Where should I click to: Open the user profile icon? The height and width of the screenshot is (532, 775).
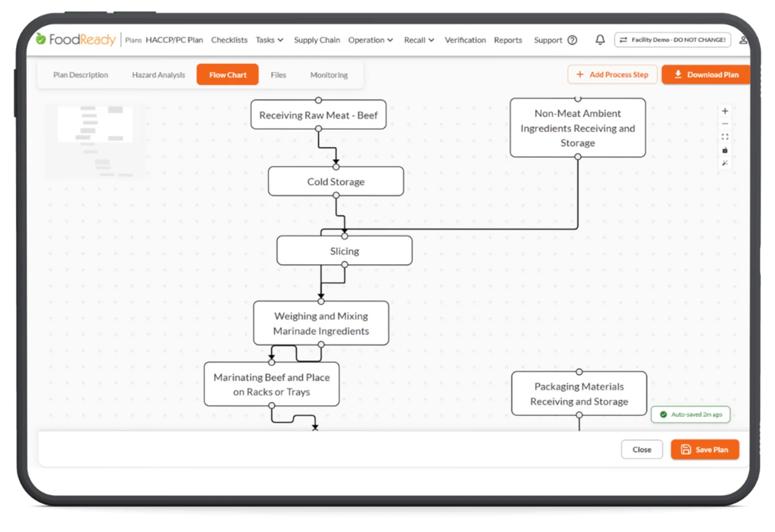pos(743,40)
